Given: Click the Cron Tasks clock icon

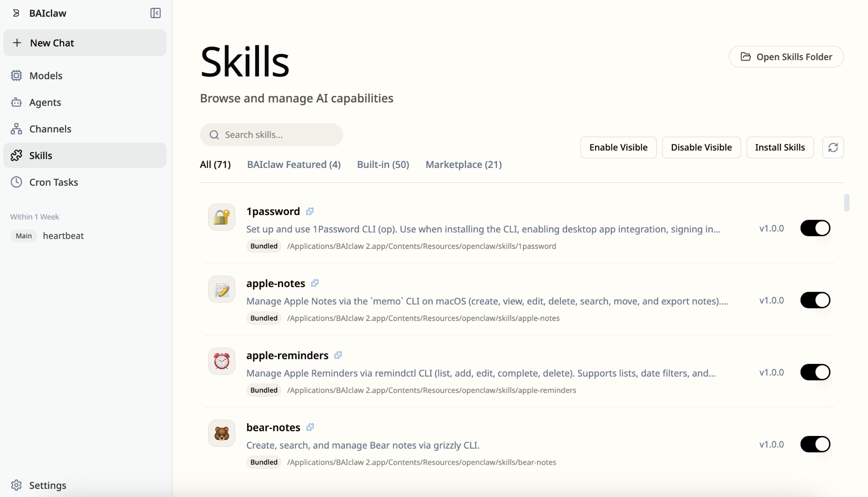Looking at the screenshot, I should tap(16, 182).
